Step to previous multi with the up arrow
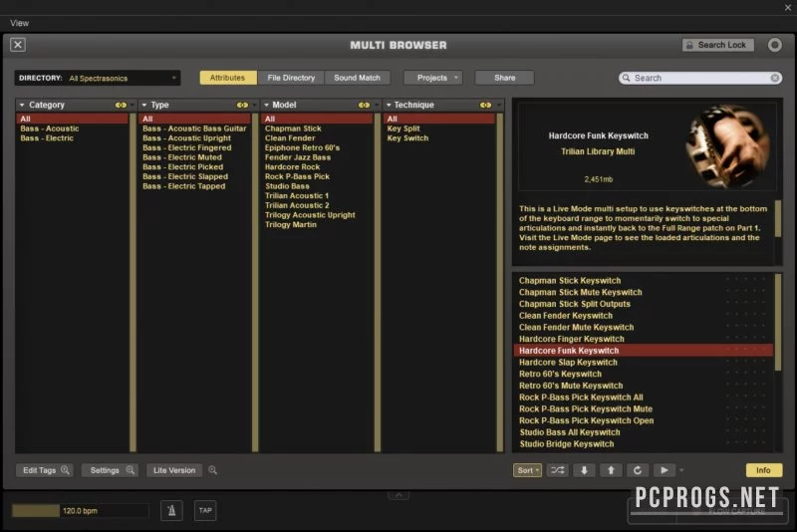This screenshot has width=797, height=532. pos(611,470)
